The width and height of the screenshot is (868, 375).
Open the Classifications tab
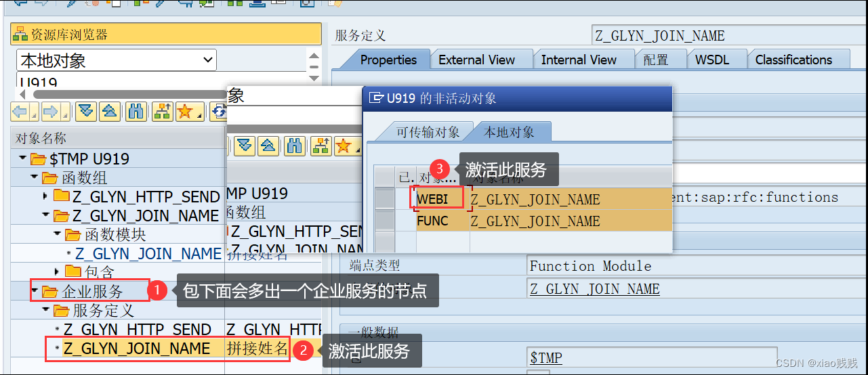(793, 60)
